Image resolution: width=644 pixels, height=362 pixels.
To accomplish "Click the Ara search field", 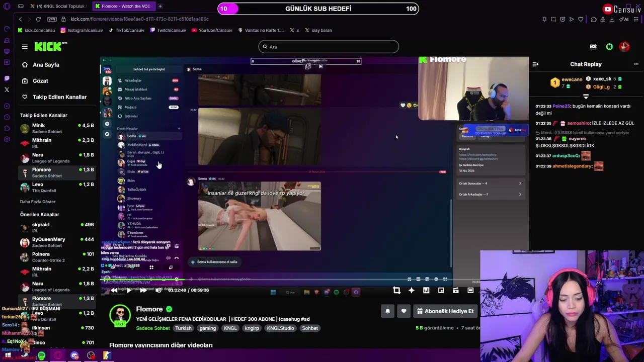I will coord(329,47).
